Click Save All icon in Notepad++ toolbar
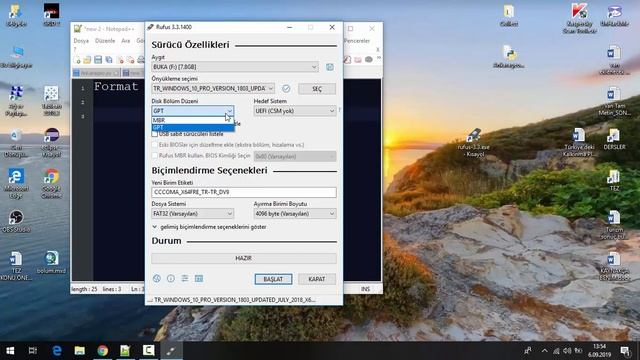 [x=109, y=60]
